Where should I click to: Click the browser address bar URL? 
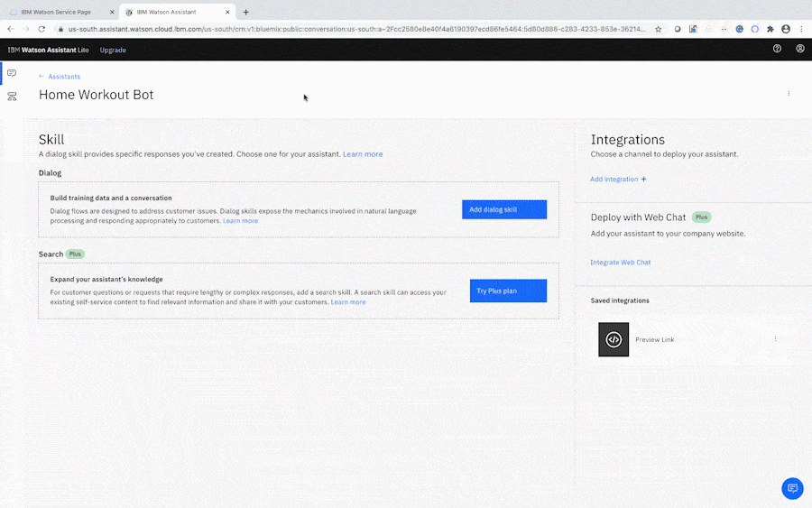(x=356, y=29)
